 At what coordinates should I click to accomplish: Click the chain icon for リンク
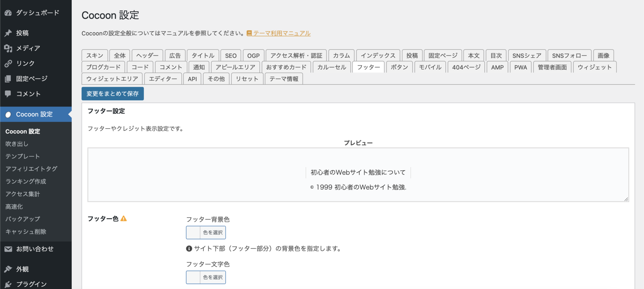tap(8, 63)
